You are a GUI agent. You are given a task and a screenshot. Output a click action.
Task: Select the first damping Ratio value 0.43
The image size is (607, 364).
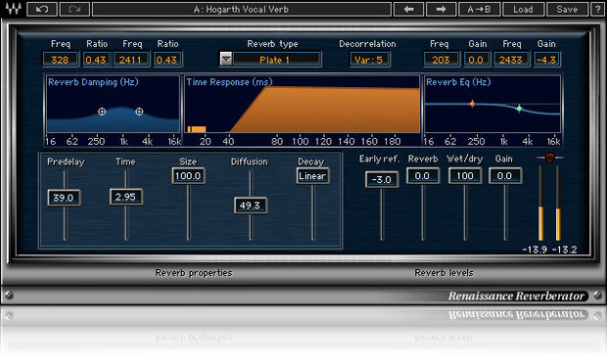[96, 59]
